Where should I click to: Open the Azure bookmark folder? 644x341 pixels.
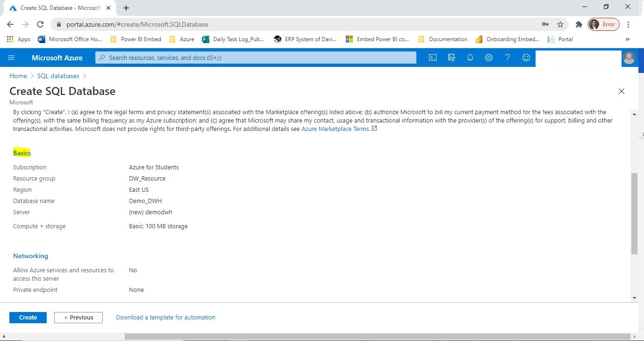(x=182, y=39)
